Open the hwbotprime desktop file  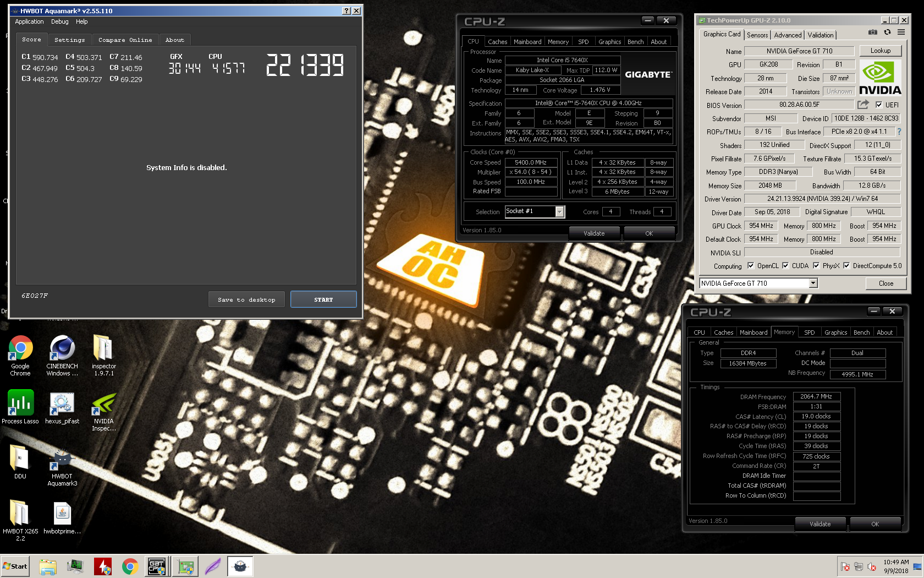tap(62, 517)
